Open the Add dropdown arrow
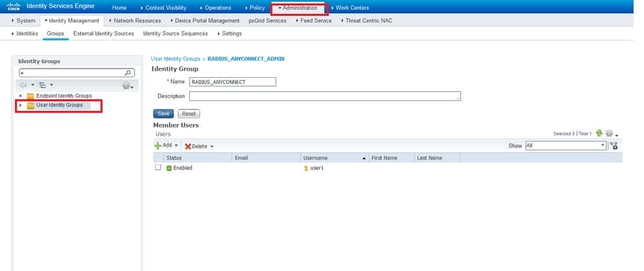This screenshot has width=644, height=271. pyautogui.click(x=176, y=145)
